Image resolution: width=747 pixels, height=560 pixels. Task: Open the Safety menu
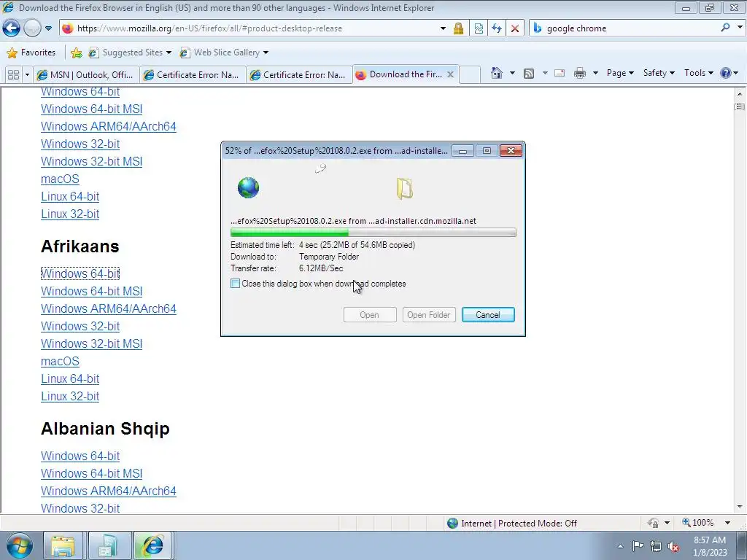pyautogui.click(x=659, y=73)
